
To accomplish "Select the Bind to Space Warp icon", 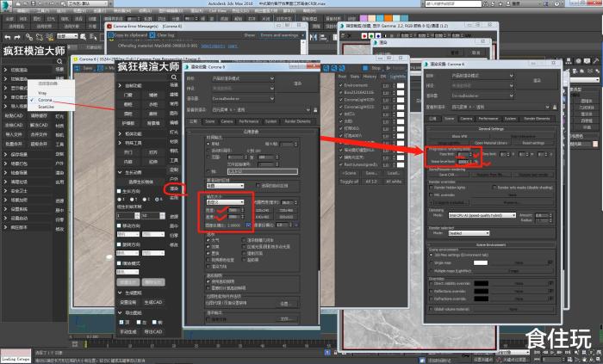I will pyautogui.click(x=50, y=37).
